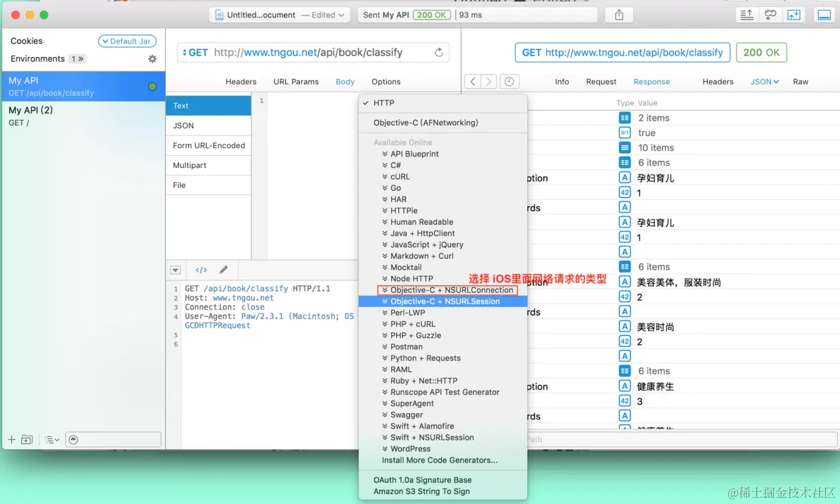Open the triangle dropdown above code preview
Viewport: 840px width, 504px height.
click(x=175, y=270)
